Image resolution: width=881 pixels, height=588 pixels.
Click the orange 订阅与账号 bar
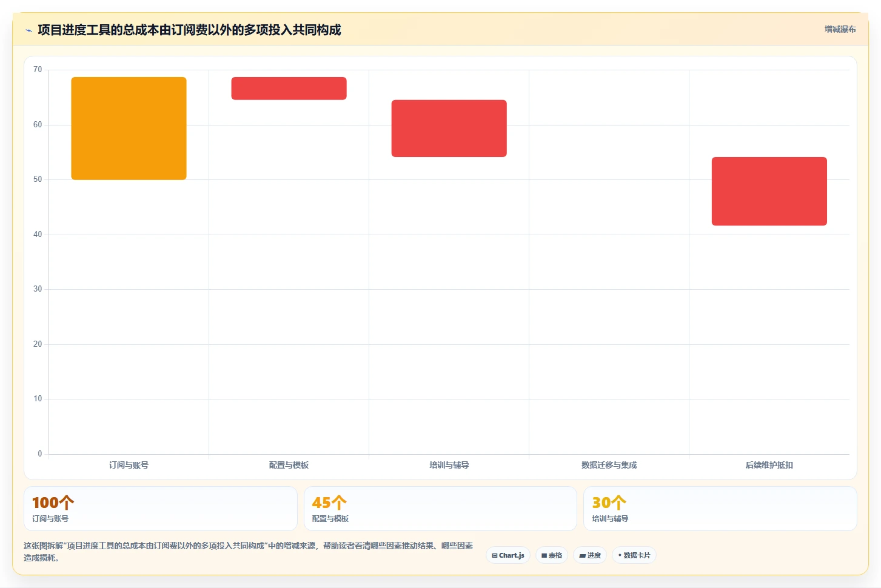(x=129, y=129)
